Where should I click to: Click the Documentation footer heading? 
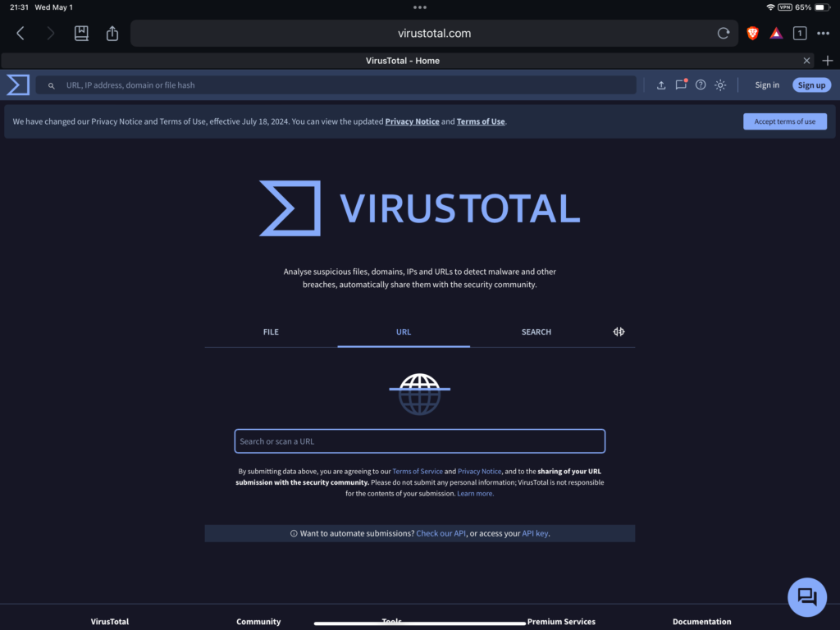tap(702, 622)
